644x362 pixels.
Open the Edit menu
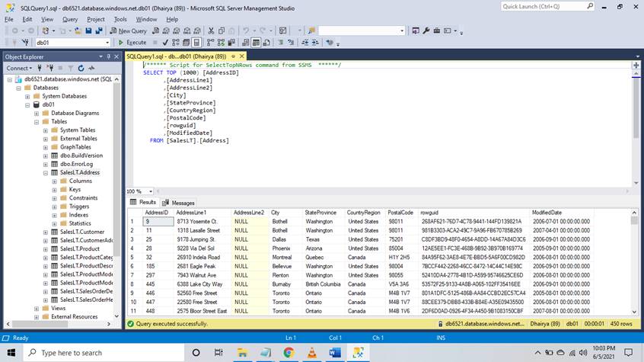point(27,19)
